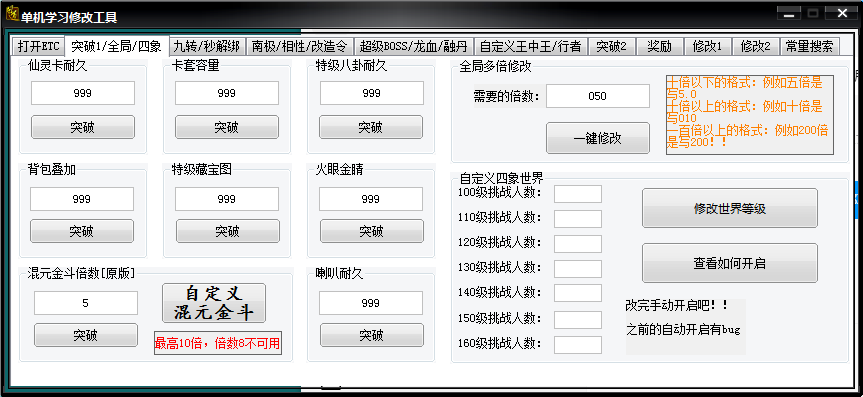
Task: Click the 特级八卦耐久 value field
Action: (372, 93)
